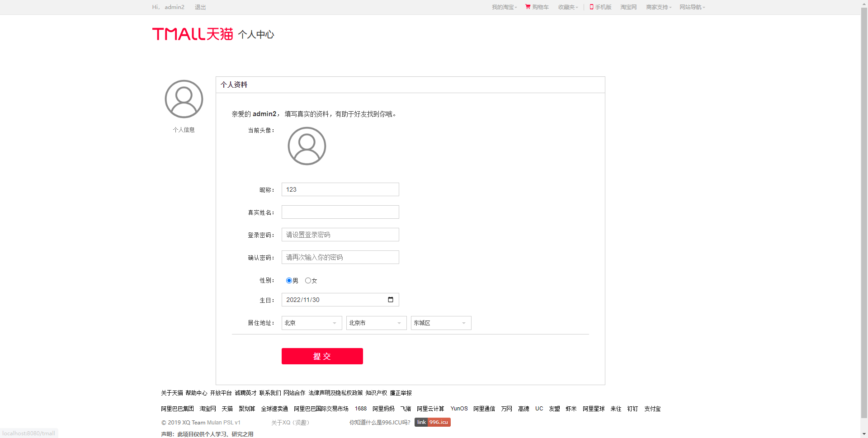This screenshot has width=868, height=438.
Task: Open the 关于天猫 footer link
Action: tap(172, 393)
